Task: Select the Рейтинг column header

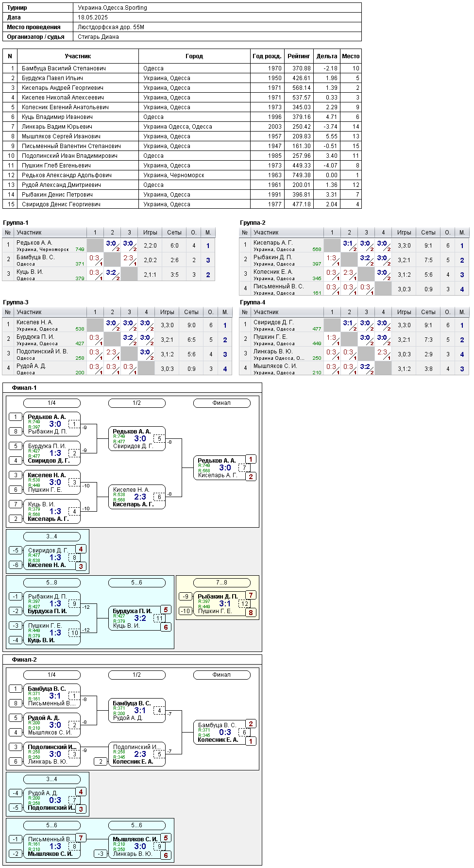Action: [x=299, y=56]
